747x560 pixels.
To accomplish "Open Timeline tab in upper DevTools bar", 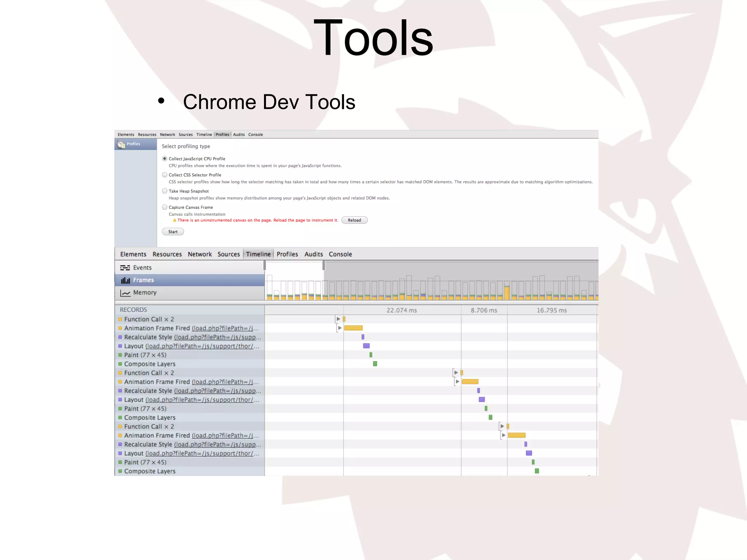I will pyautogui.click(x=204, y=135).
